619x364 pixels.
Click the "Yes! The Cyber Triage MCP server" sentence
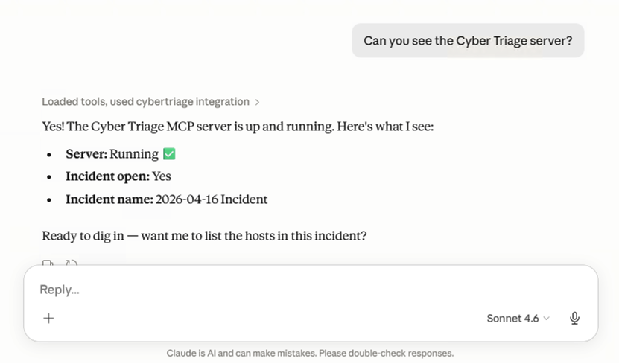coord(238,127)
